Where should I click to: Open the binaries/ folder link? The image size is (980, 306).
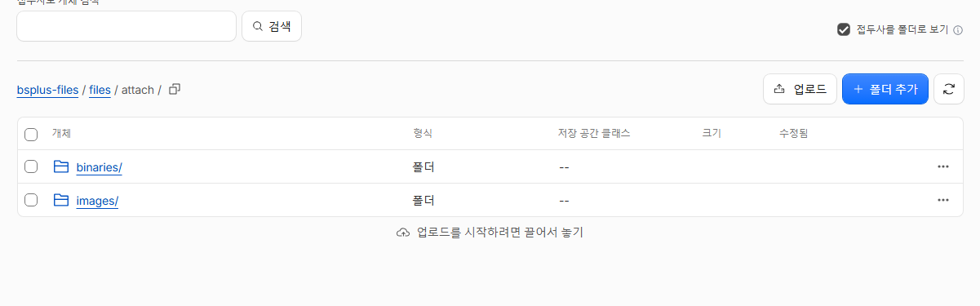pos(99,167)
